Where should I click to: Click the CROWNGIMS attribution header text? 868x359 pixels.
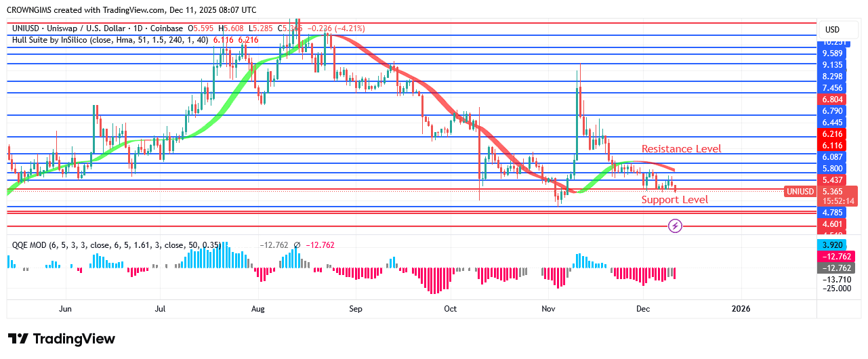tap(132, 10)
